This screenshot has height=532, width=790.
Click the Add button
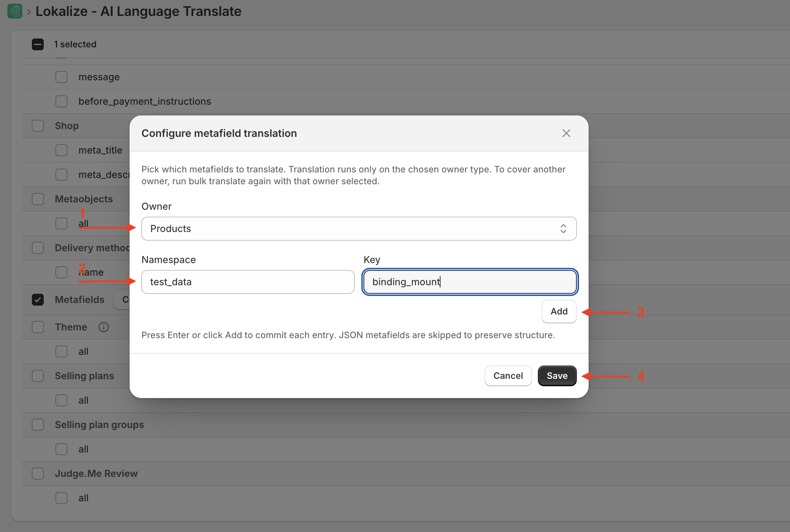pyautogui.click(x=559, y=312)
